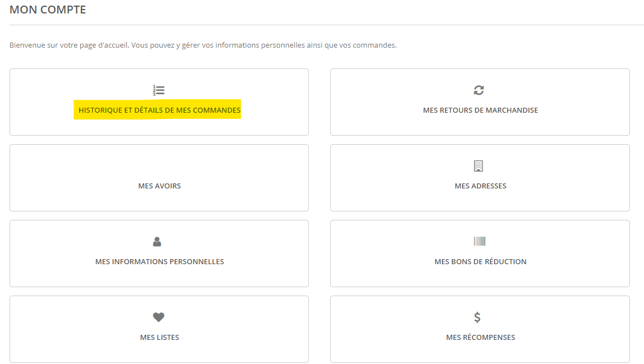
Task: View the Mes Bons de Réduction text link
Action: pos(481,262)
